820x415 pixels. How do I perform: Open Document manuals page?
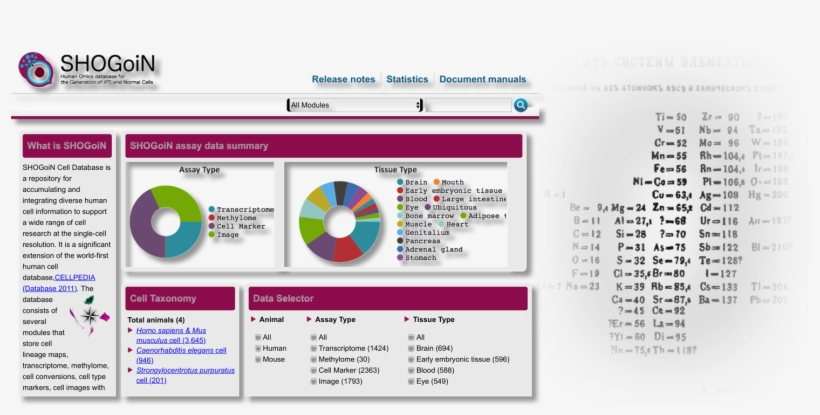(x=482, y=79)
